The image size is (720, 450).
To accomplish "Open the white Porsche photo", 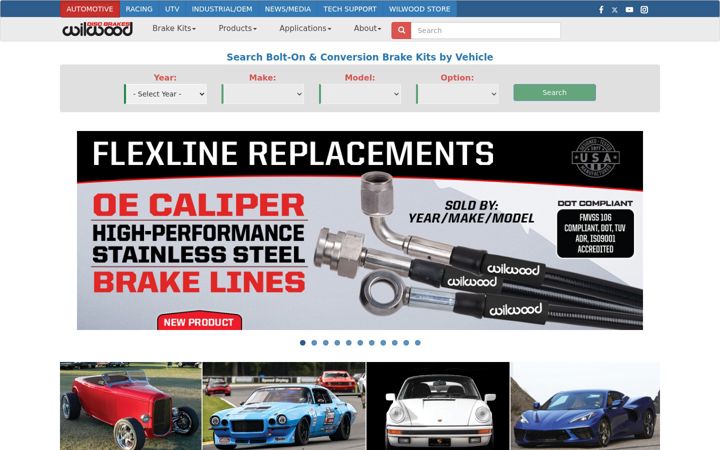I will 438,406.
